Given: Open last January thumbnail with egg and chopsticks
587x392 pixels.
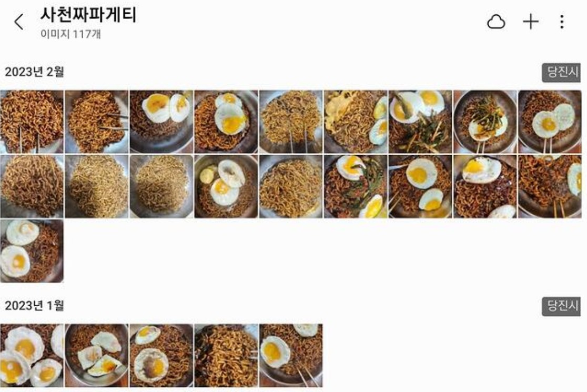Looking at the screenshot, I should pos(291,356).
